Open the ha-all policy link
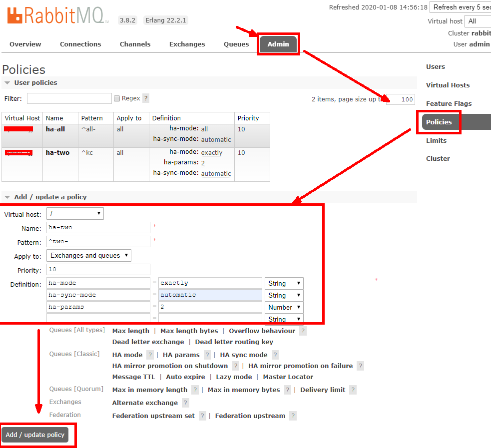Screen dimensions: 491x448 tap(55, 129)
